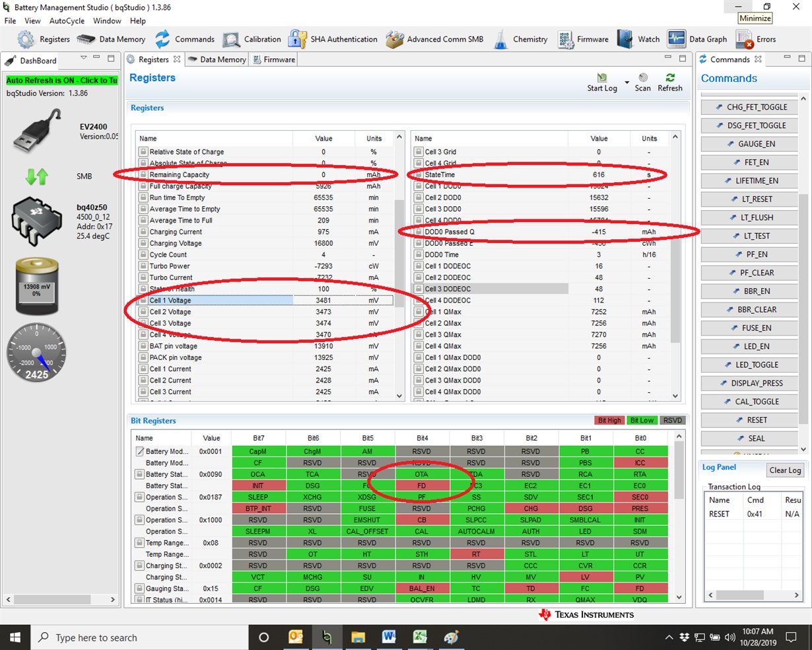812x650 pixels.
Task: Toggle the Auto Refresh is ON banner
Action: click(62, 81)
